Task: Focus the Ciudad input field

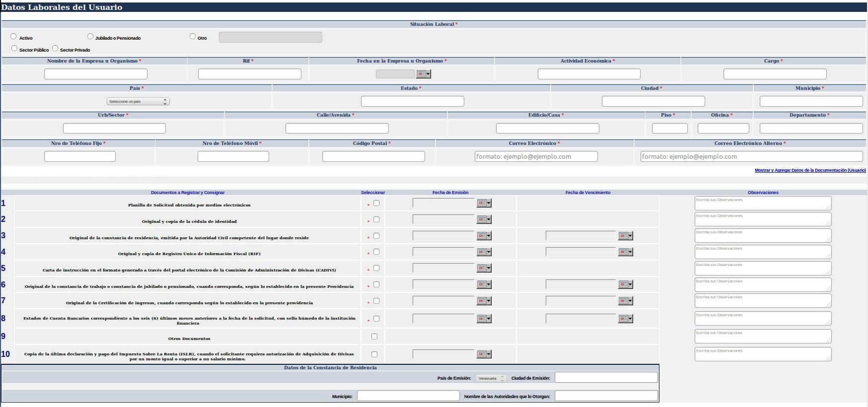Action: 653,101
